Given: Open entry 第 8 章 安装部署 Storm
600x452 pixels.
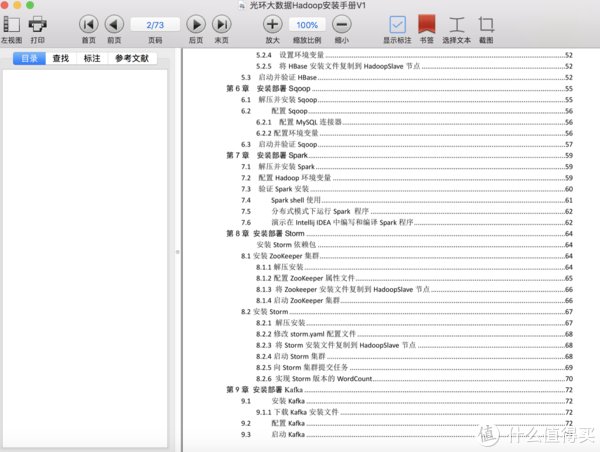Looking at the screenshot, I should click(399, 233).
